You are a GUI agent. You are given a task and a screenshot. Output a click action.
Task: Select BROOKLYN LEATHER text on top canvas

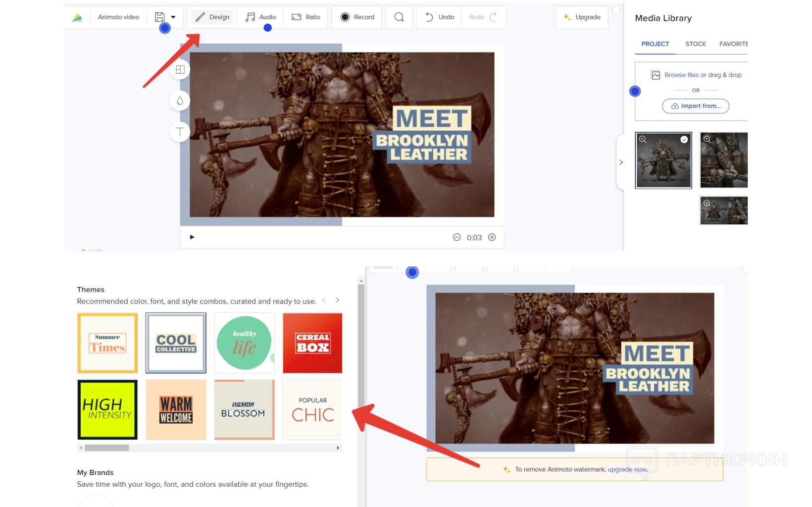[422, 148]
